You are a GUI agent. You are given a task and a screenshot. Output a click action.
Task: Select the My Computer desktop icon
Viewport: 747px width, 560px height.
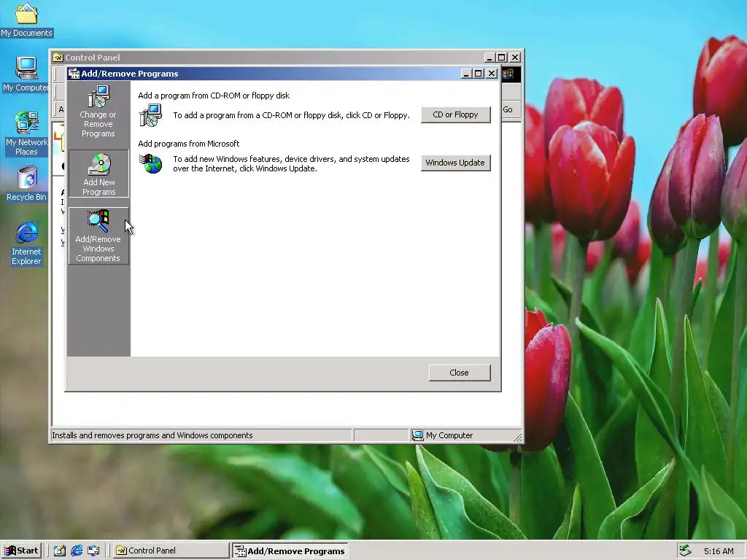[26, 74]
